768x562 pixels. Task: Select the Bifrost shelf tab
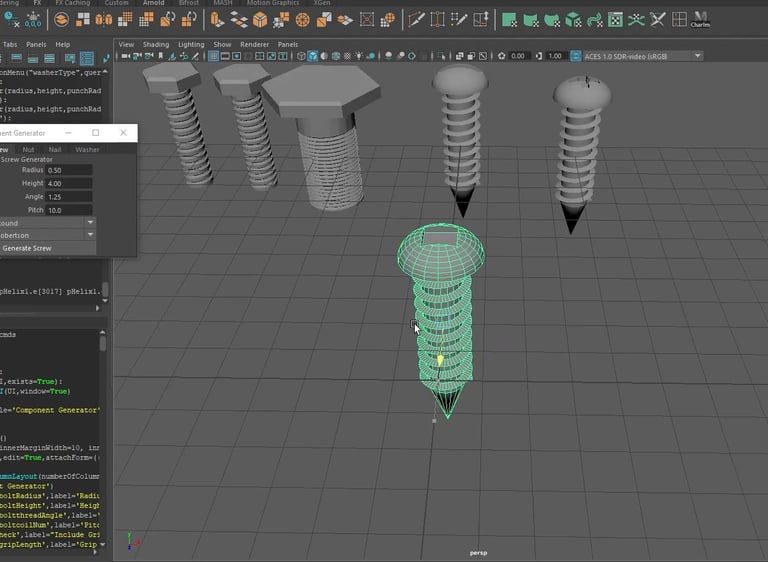189,3
